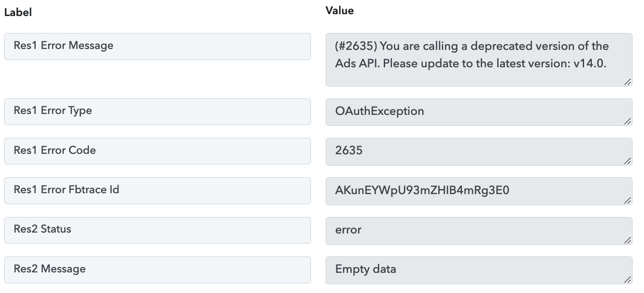Click the Res1 Error Fbtrace Id label field
The width and height of the screenshot is (644, 293).
tap(157, 190)
